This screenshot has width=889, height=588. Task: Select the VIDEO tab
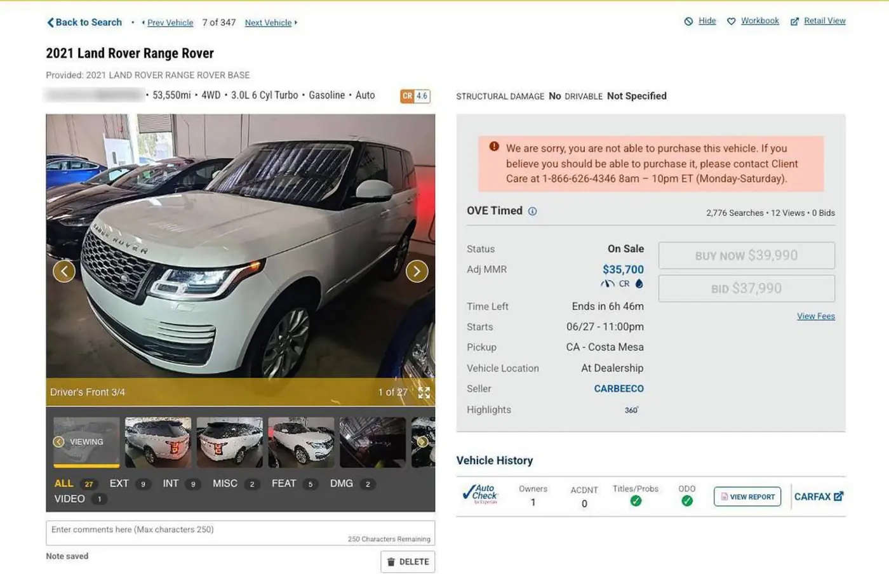(81, 499)
